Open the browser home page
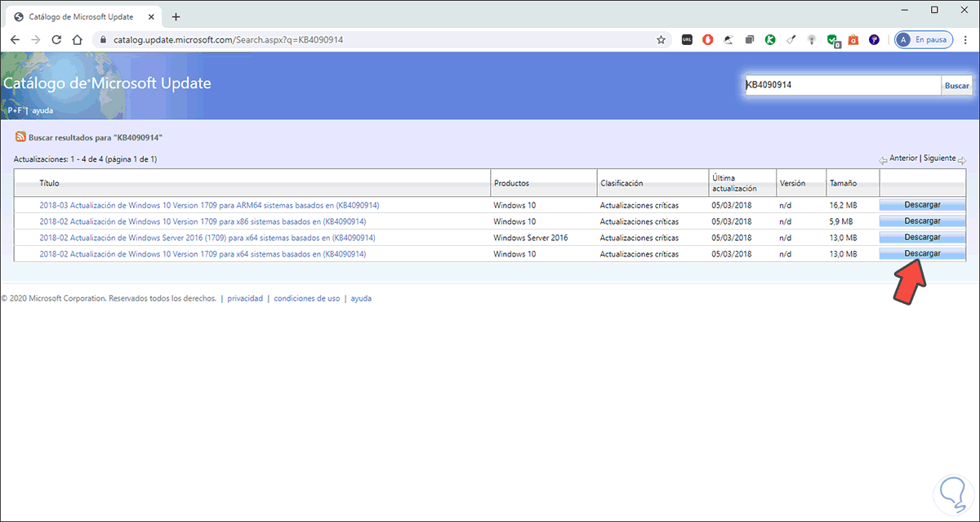The height and width of the screenshot is (522, 980). click(x=77, y=39)
